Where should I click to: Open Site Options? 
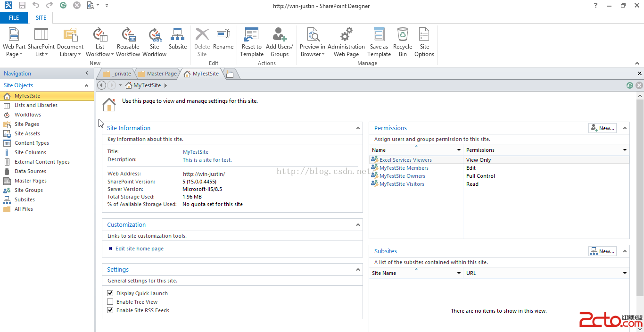pyautogui.click(x=424, y=42)
